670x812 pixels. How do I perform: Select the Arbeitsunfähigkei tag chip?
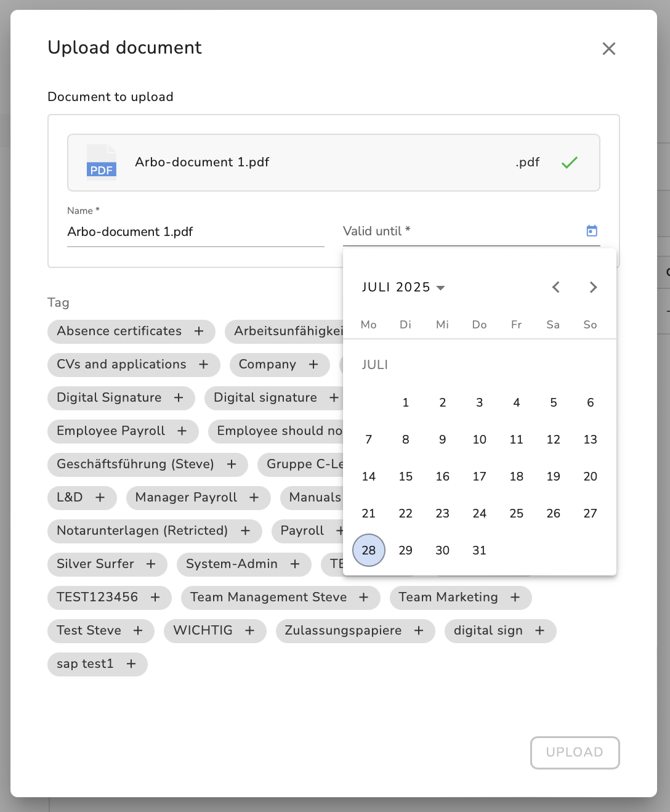(x=284, y=331)
